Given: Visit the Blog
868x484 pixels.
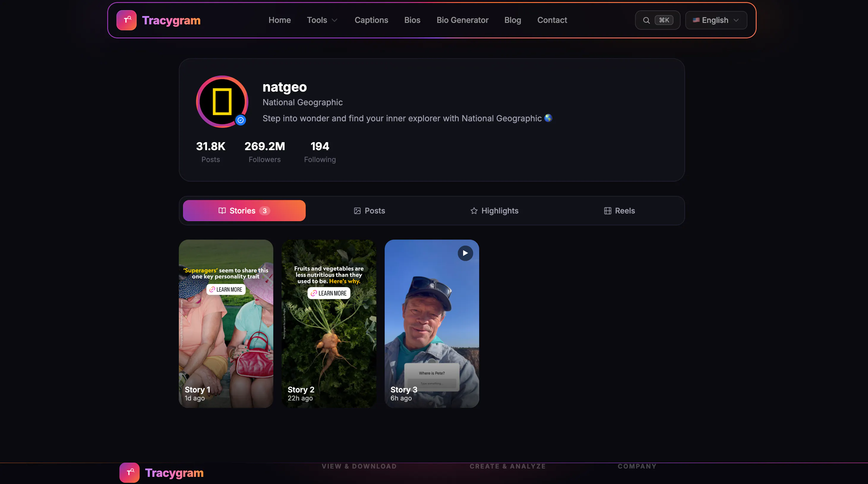Looking at the screenshot, I should point(512,20).
